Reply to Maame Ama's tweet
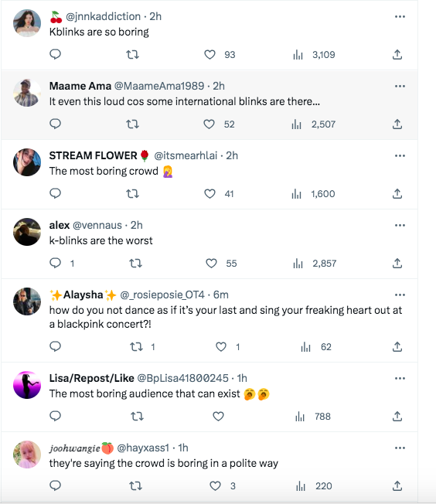 coord(56,124)
